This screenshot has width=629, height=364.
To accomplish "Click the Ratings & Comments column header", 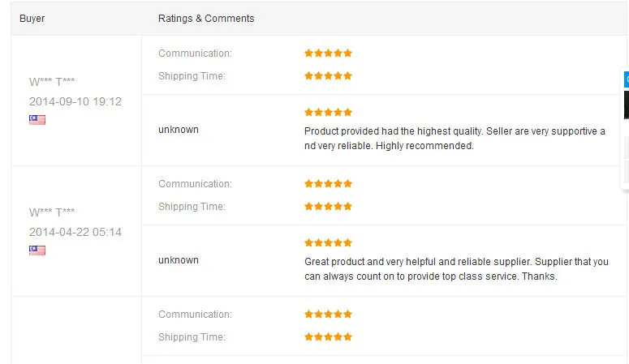I will [206, 19].
